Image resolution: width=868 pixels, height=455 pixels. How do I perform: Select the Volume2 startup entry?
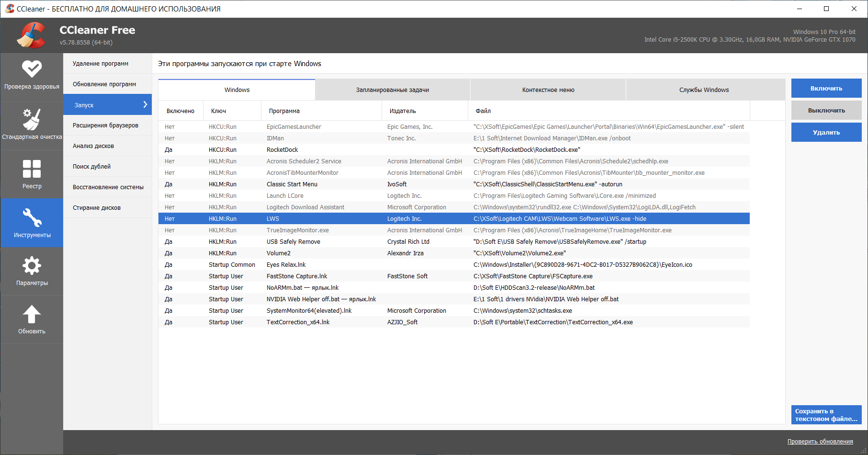(x=454, y=253)
